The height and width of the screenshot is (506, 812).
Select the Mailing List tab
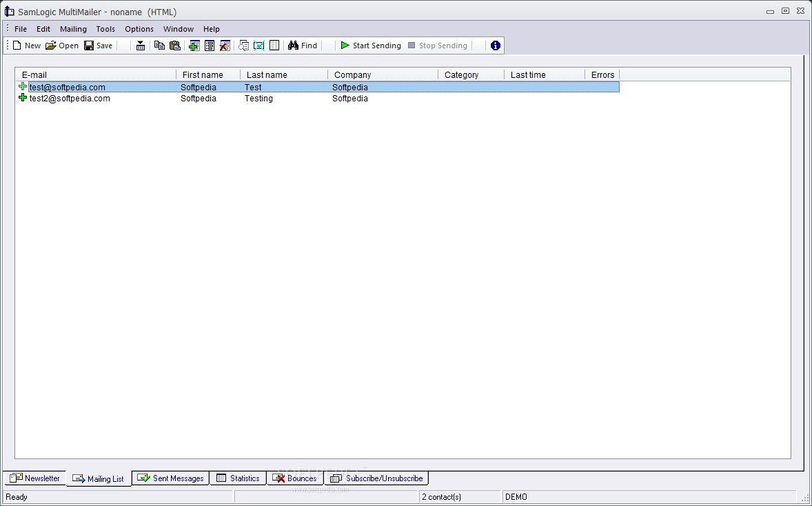(x=99, y=478)
